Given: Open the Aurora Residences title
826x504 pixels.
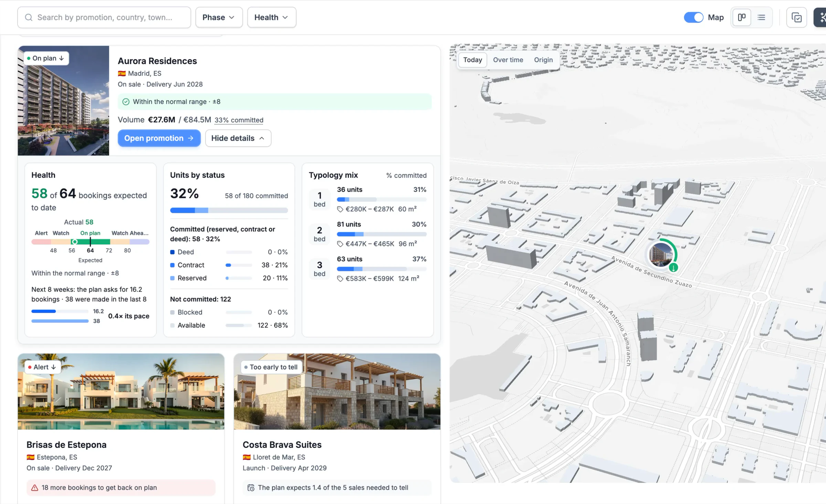Looking at the screenshot, I should [157, 61].
